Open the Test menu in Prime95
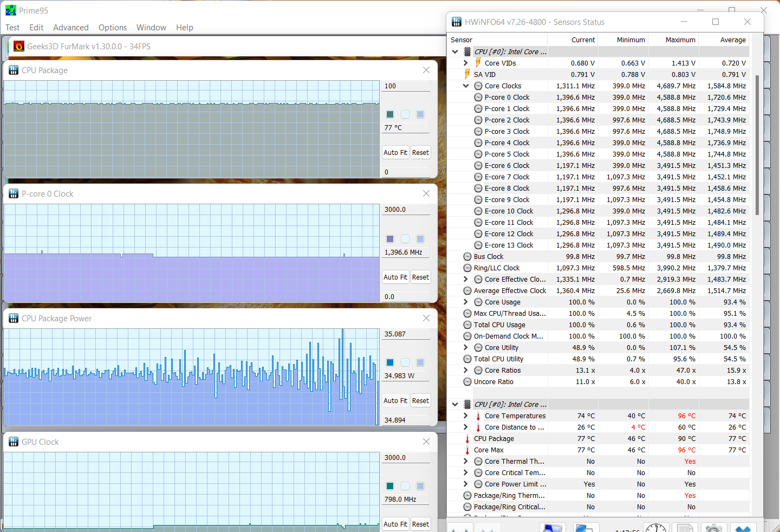 [12, 28]
